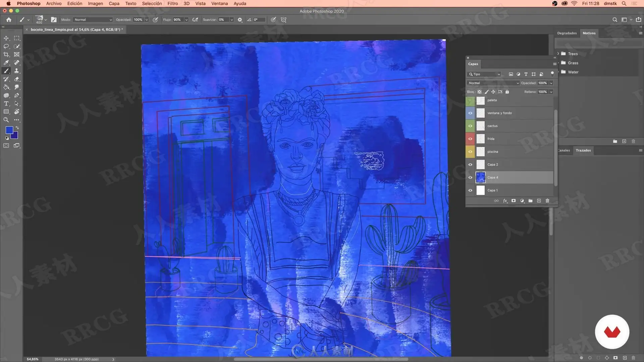Switch to the Degradados tab
This screenshot has height=362, width=644.
[x=567, y=33]
